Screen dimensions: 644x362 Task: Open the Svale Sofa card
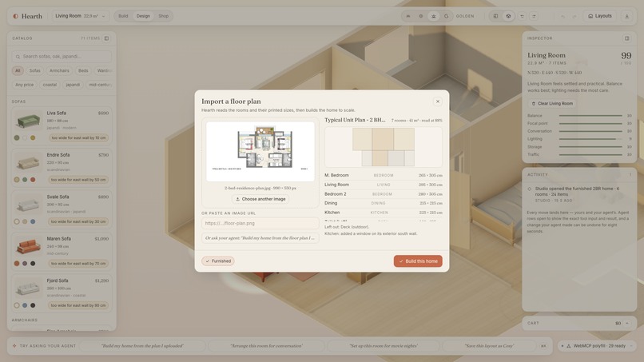62,209
